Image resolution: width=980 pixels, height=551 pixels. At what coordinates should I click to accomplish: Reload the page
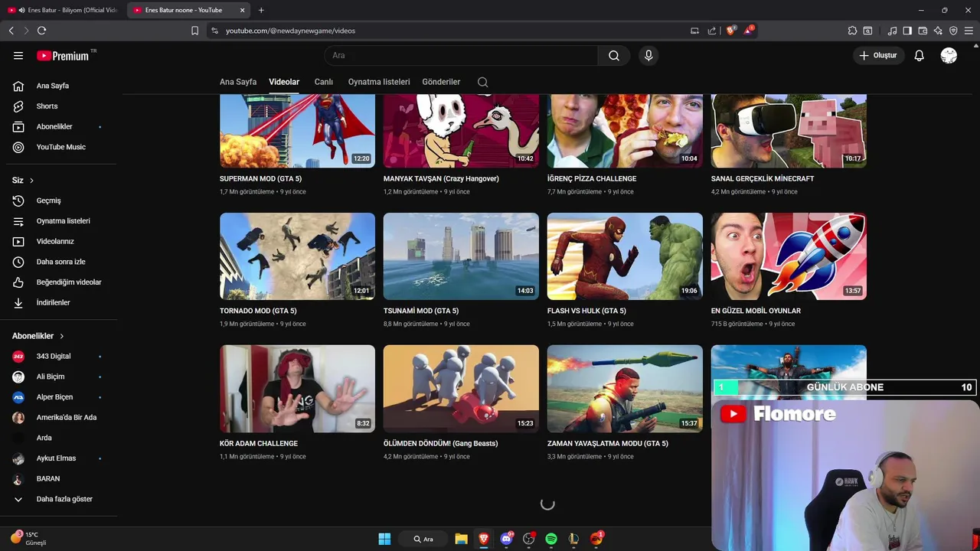(41, 31)
